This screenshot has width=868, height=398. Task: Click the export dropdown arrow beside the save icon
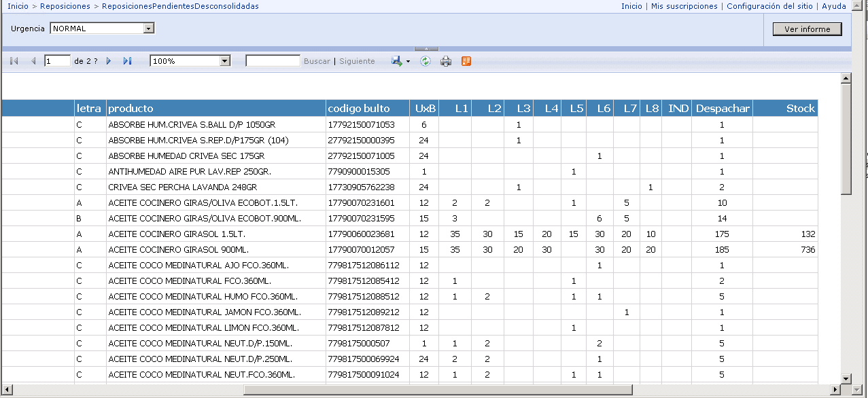click(x=408, y=62)
